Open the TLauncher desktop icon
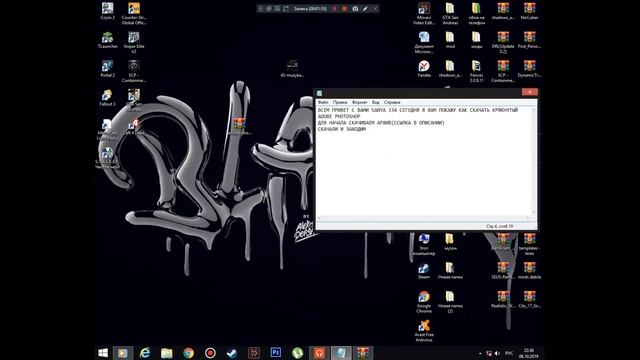The image size is (640, 360). click(x=107, y=40)
